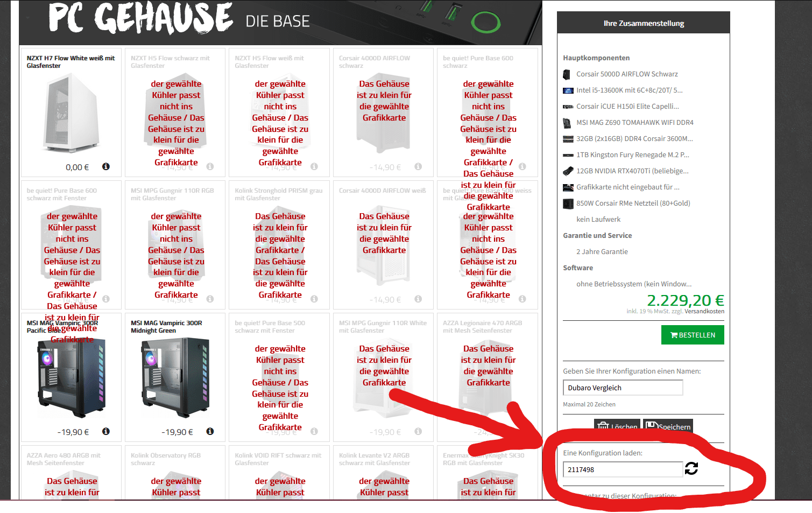The image size is (812, 513).
Task: Open info icon for Corsair 4000D AIRFLOW schwarz
Action: tap(418, 166)
